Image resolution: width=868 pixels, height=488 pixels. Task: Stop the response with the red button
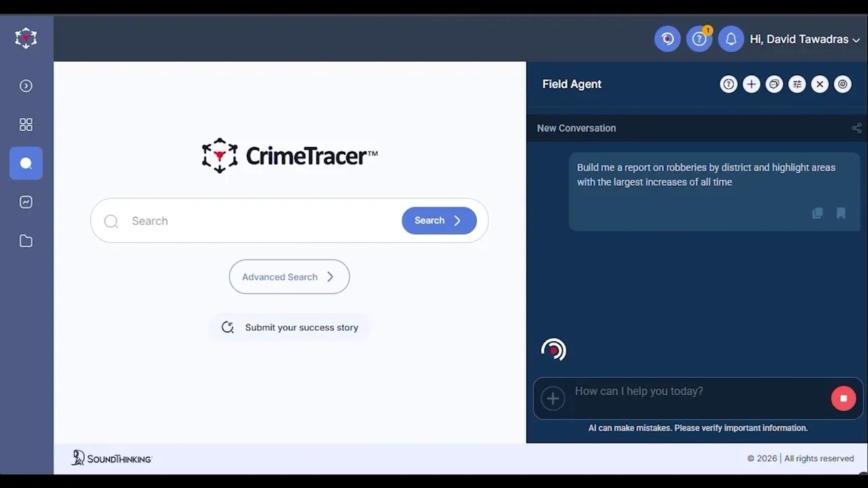[x=844, y=399]
